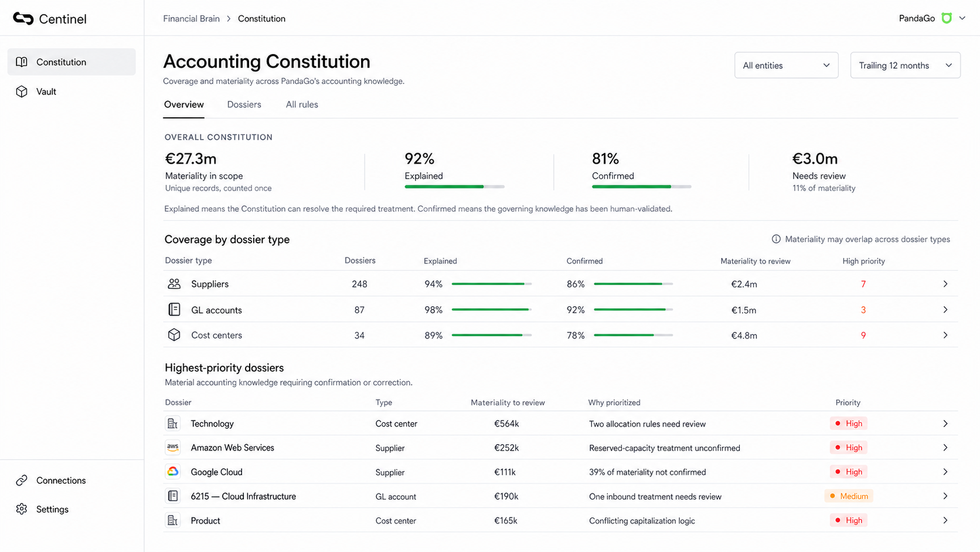Switch to the All rules tab
980x552 pixels.
(x=302, y=104)
